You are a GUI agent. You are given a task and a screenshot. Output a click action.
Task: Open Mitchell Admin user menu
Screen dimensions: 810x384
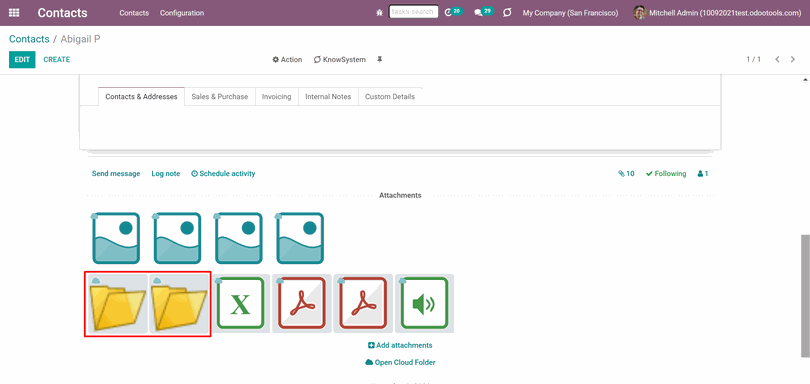pos(717,13)
